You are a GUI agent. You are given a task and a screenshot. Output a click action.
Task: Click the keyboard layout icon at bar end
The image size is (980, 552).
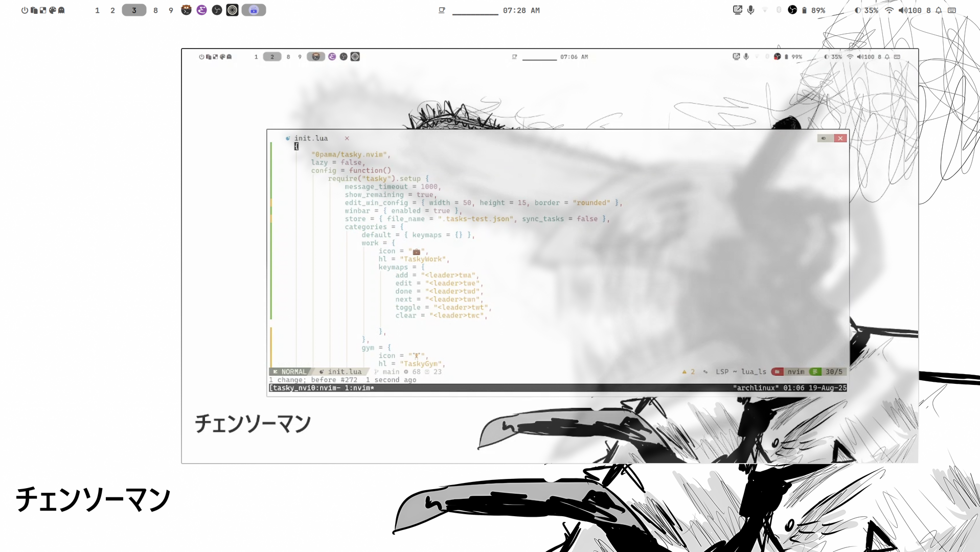coord(952,10)
